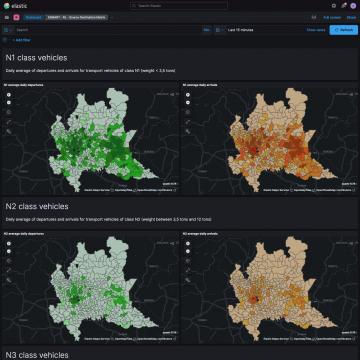360x360 pixels.
Task: Open the user avatar menu
Action: tap(353, 6)
